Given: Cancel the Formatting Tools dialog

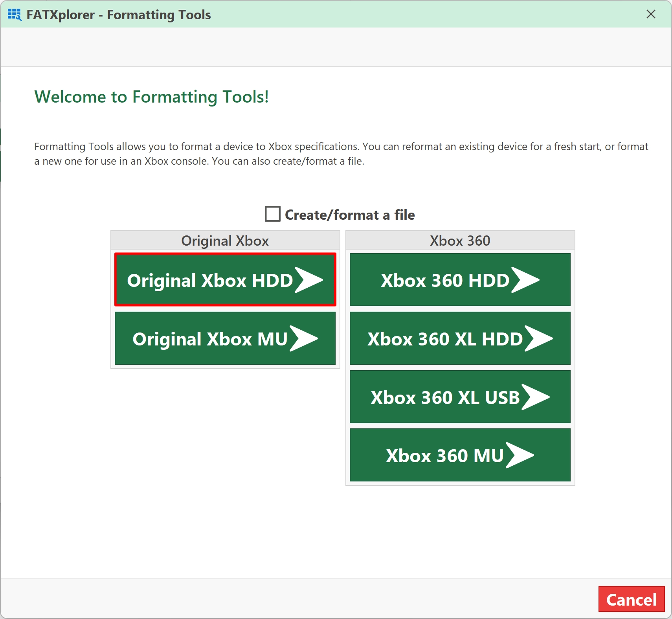Looking at the screenshot, I should [632, 599].
